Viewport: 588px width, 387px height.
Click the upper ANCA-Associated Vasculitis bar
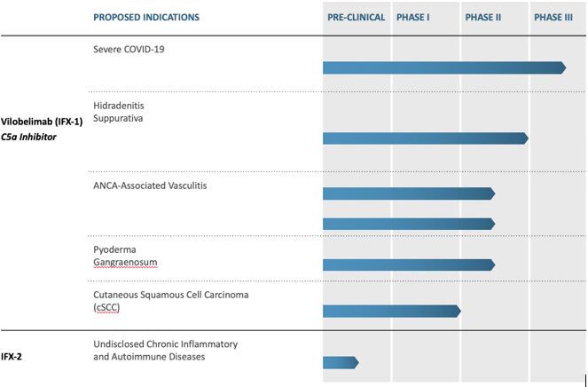point(408,193)
